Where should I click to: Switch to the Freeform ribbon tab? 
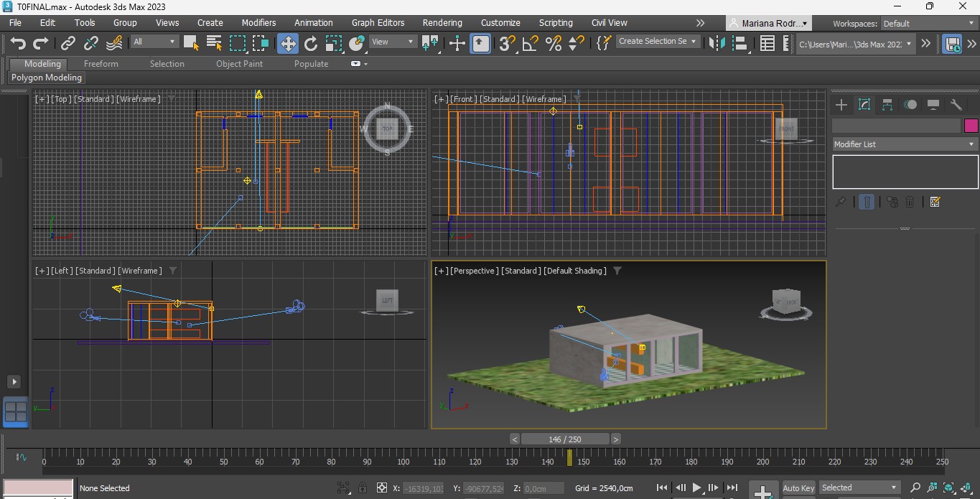click(101, 64)
